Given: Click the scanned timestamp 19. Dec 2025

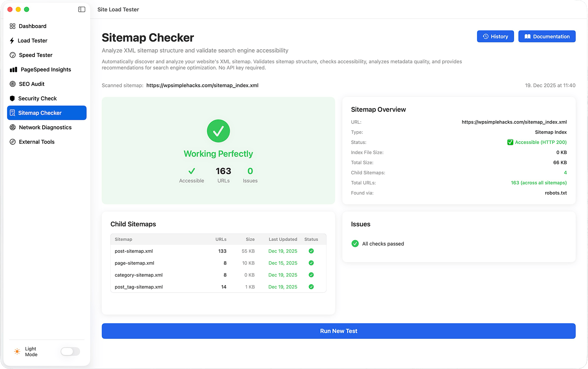Looking at the screenshot, I should click(x=549, y=85).
